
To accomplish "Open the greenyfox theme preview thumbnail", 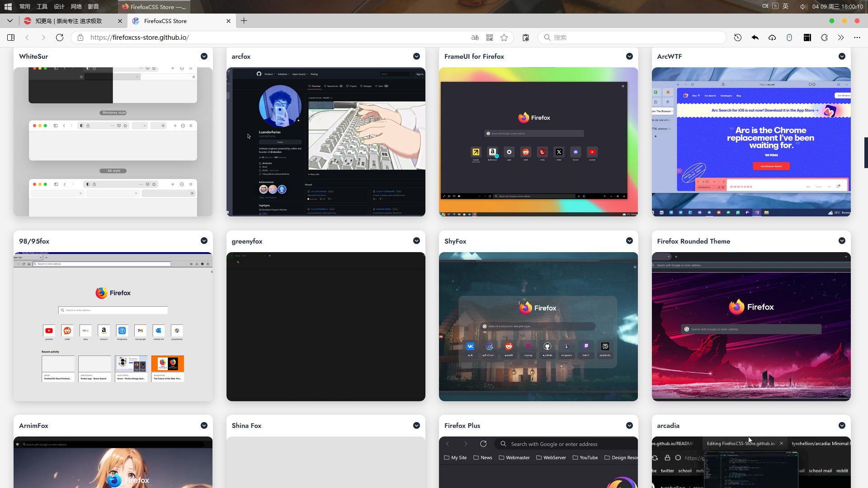I will click(325, 326).
